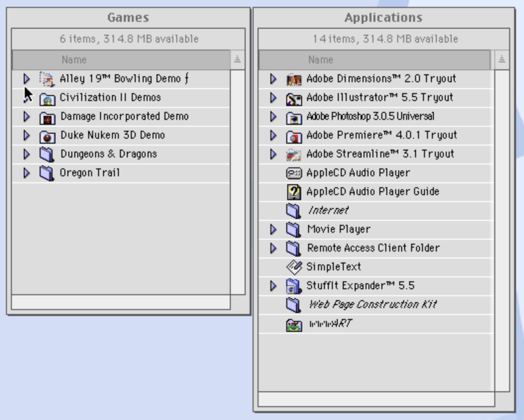
Task: Select the "SimpleText" name text
Action: (333, 266)
